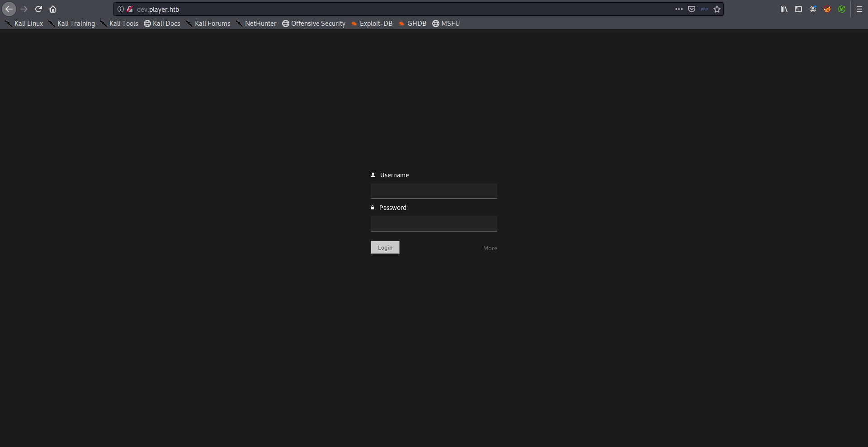Open page actions three-dot menu
The image size is (868, 447).
679,9
